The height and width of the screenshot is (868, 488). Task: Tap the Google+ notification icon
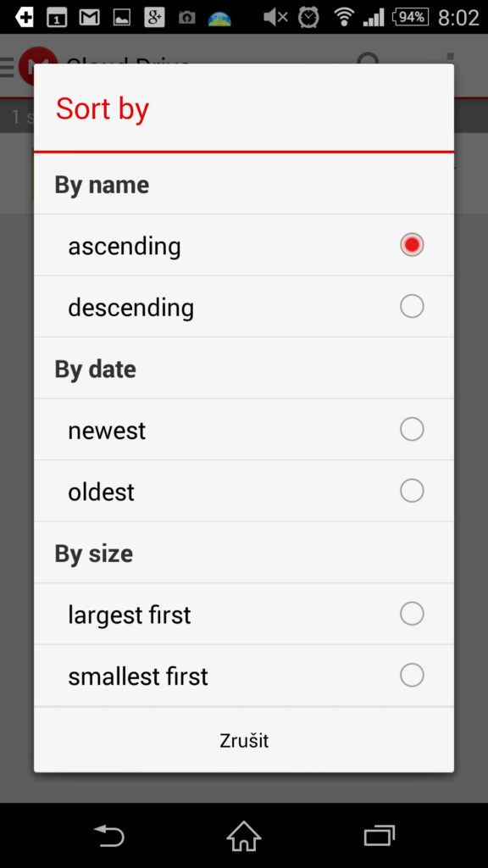coord(154,18)
